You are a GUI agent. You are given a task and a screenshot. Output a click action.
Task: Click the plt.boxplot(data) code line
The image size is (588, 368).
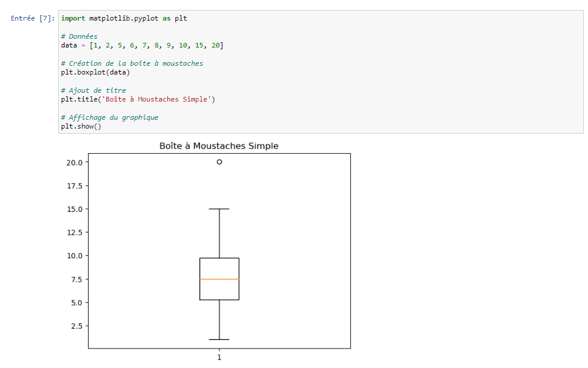click(x=95, y=72)
